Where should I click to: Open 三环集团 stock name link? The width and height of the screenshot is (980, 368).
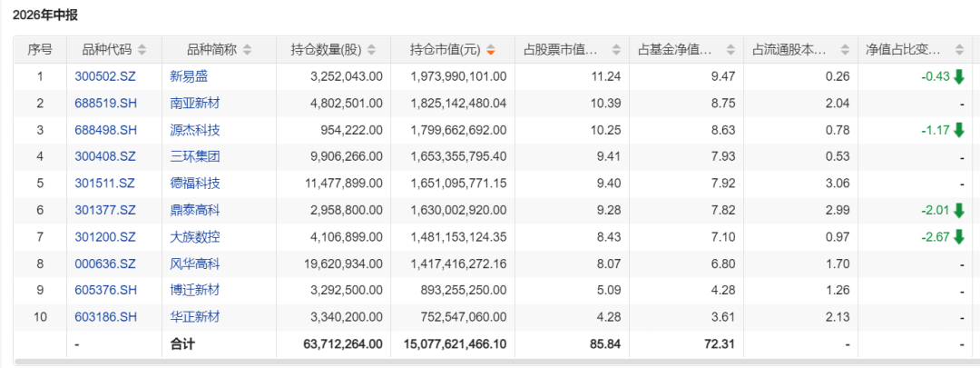pos(195,157)
